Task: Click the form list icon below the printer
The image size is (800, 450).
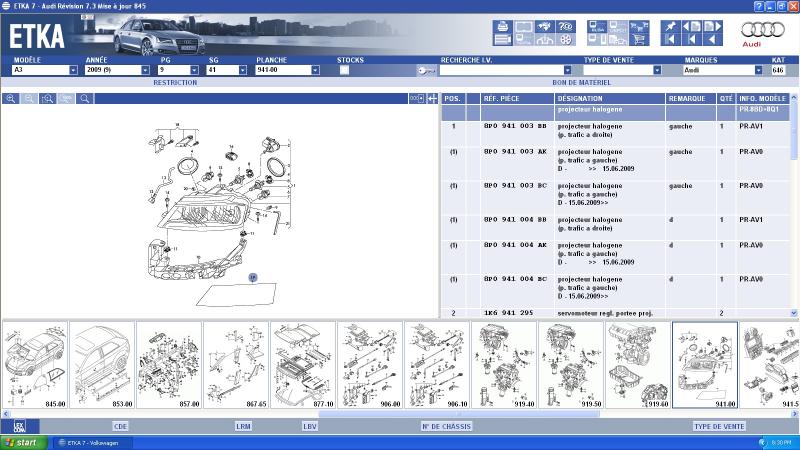Action: (x=503, y=40)
